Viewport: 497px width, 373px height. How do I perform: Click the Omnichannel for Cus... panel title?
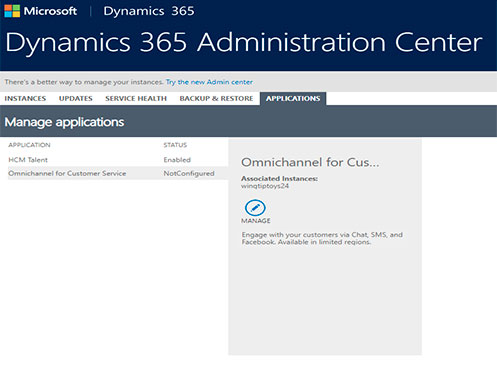310,162
